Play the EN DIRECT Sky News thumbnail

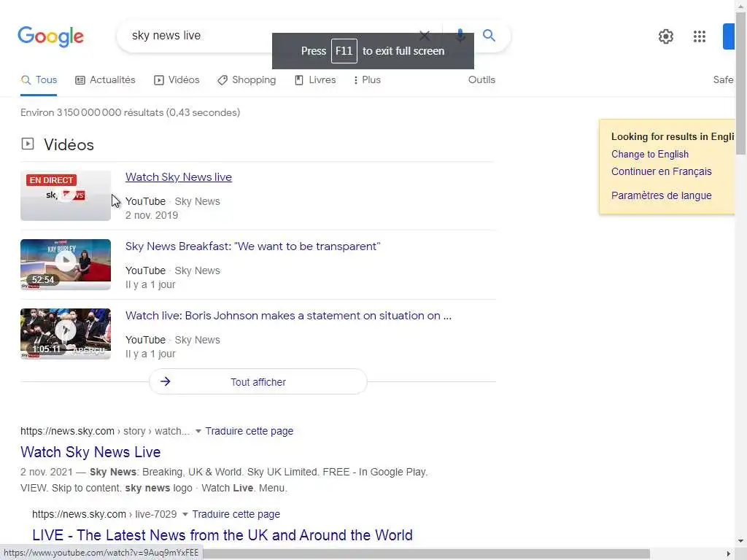point(65,195)
